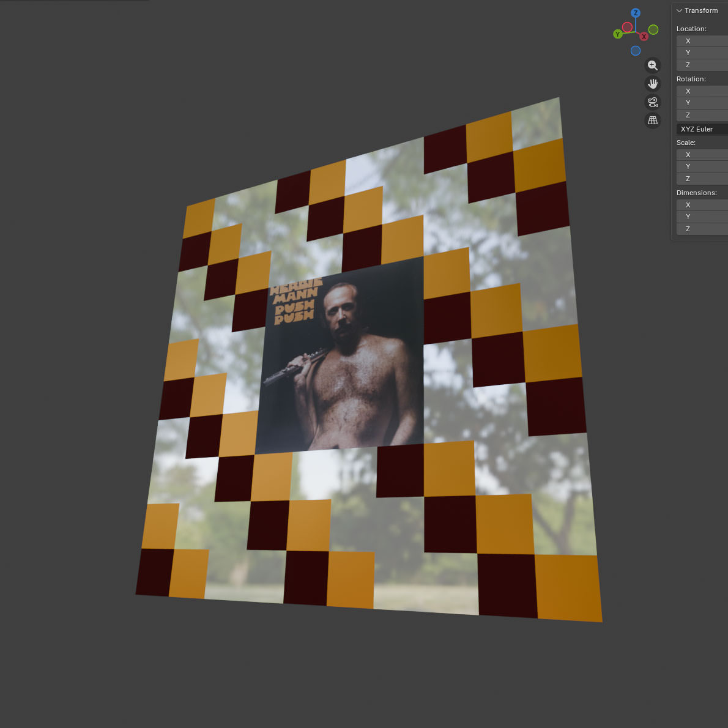Click the Rotation Y field
The image size is (728, 728).
tap(702, 103)
